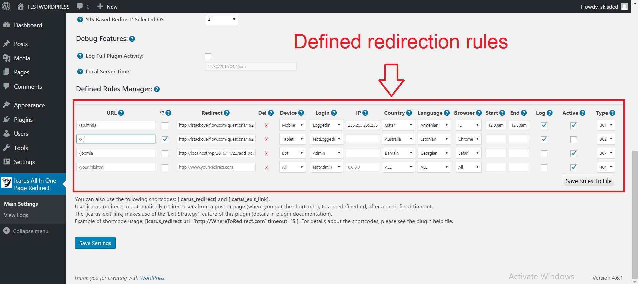This screenshot has height=284, width=644.
Task: Open Device dropdown set to Tablet
Action: (292, 139)
